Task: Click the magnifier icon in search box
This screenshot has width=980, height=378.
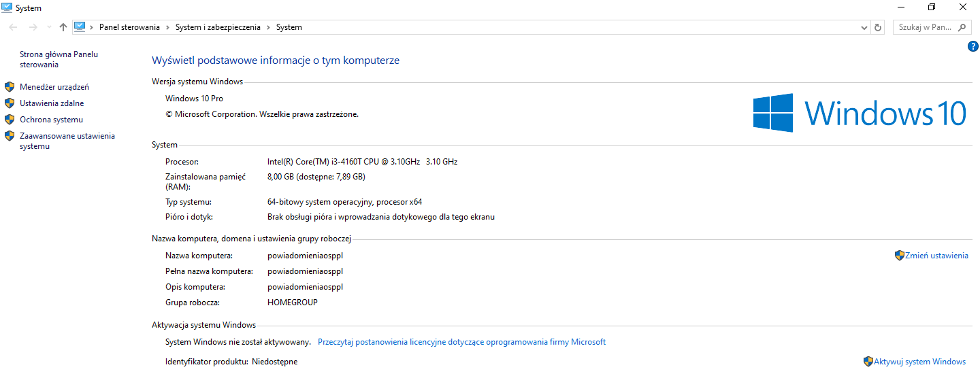Action: coord(962,27)
